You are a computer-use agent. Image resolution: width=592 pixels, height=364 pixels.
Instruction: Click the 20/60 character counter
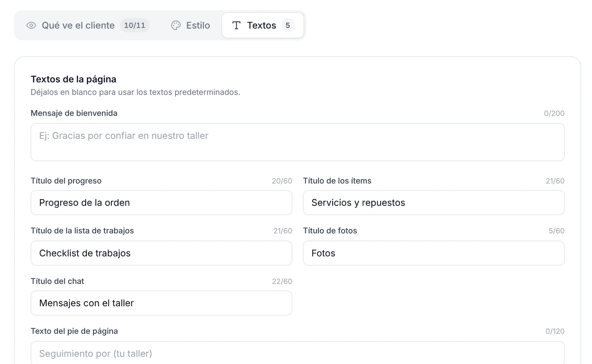tap(282, 181)
